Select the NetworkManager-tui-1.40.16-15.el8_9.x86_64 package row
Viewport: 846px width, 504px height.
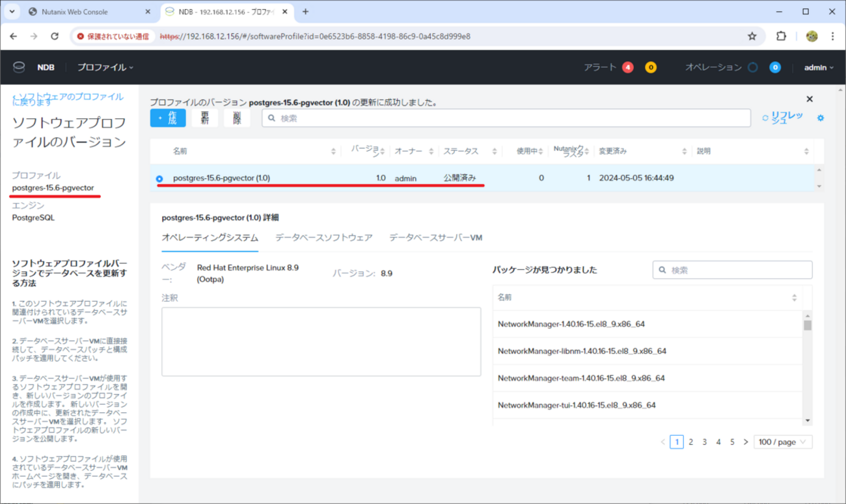point(648,405)
